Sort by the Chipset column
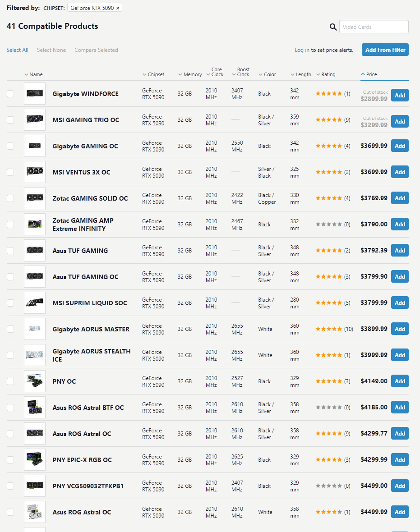 [153, 74]
